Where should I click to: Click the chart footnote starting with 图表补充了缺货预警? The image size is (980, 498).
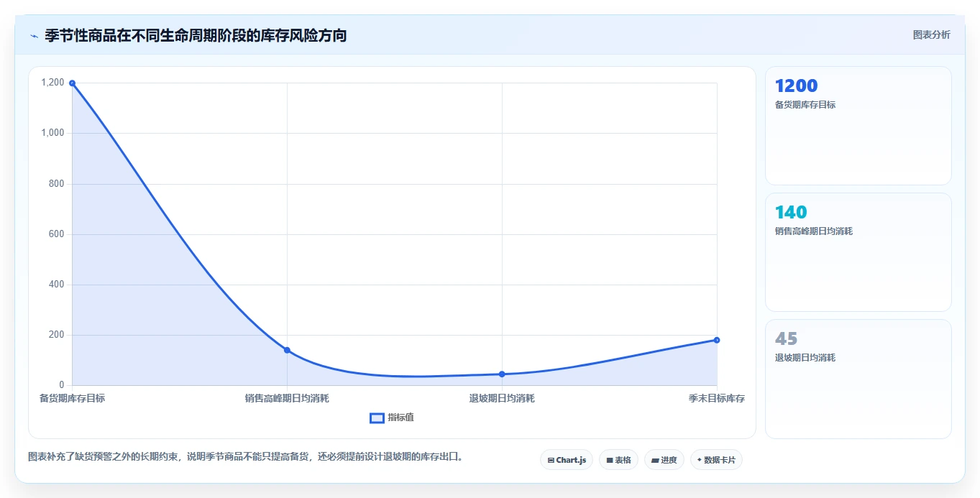[x=246, y=457]
